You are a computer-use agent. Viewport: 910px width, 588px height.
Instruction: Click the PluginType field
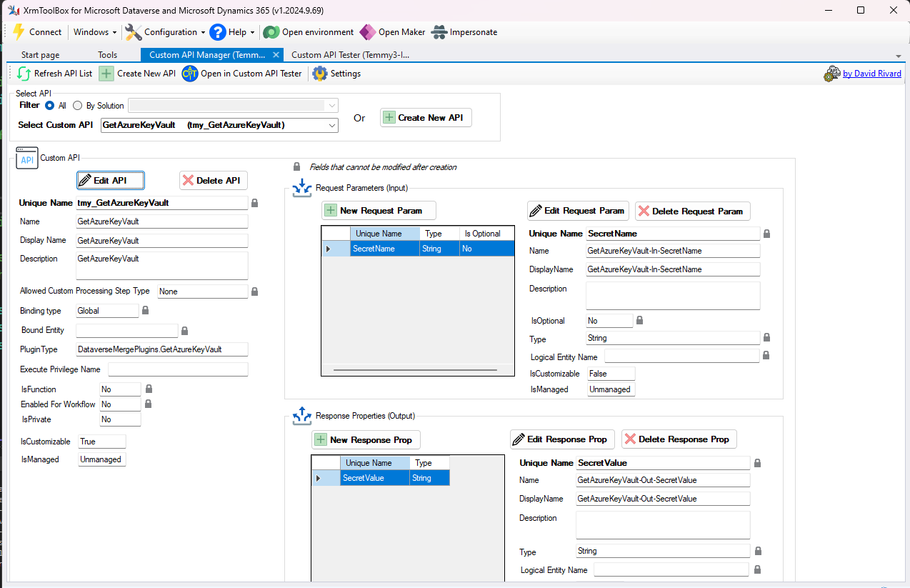[x=162, y=349]
